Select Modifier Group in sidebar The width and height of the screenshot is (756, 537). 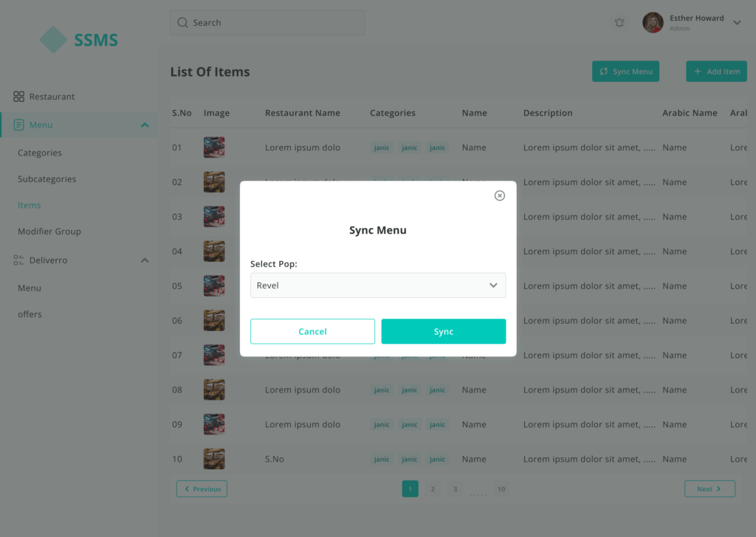(49, 231)
